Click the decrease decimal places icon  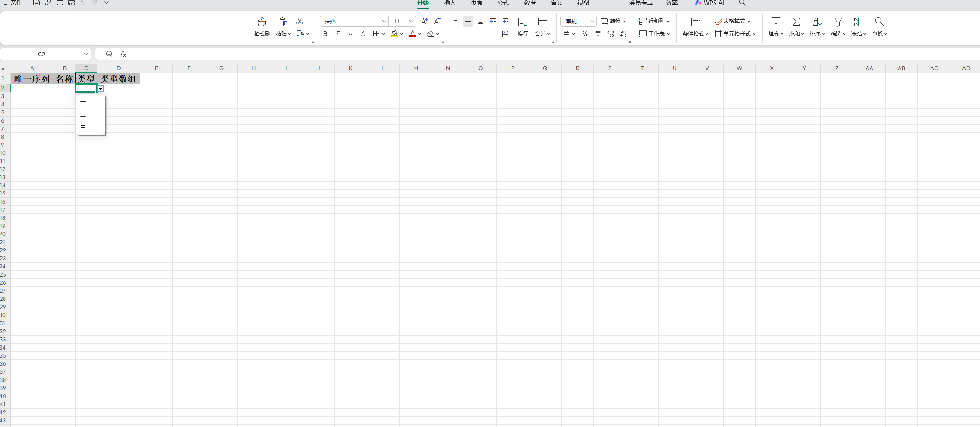pyautogui.click(x=623, y=34)
